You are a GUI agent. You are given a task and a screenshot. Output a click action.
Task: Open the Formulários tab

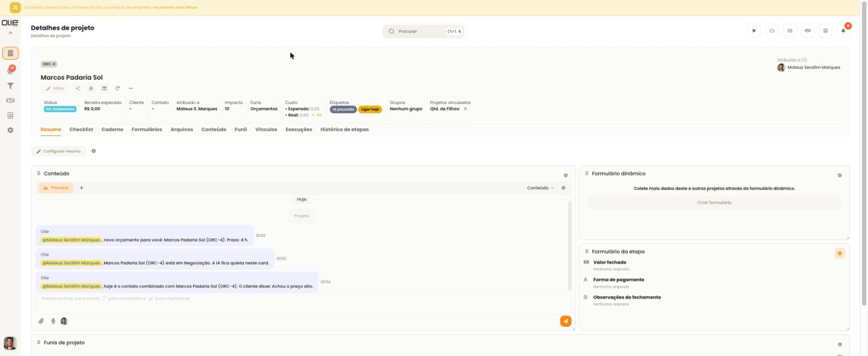point(147,129)
